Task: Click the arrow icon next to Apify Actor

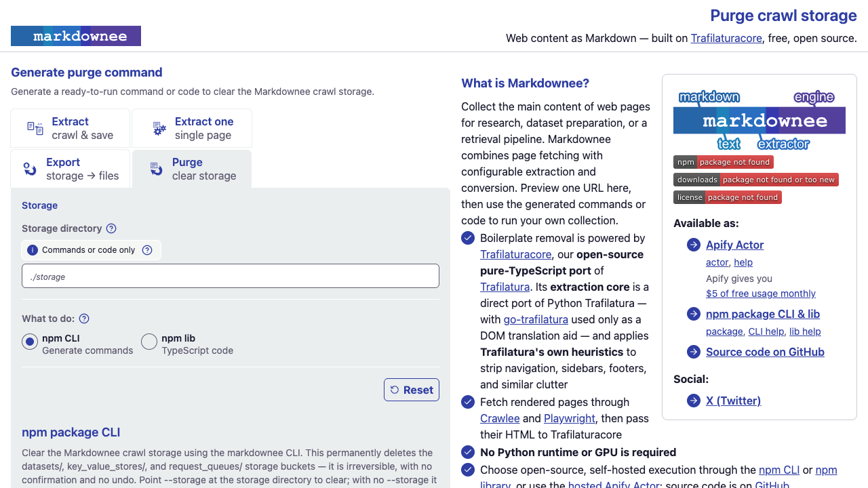Action: click(694, 245)
